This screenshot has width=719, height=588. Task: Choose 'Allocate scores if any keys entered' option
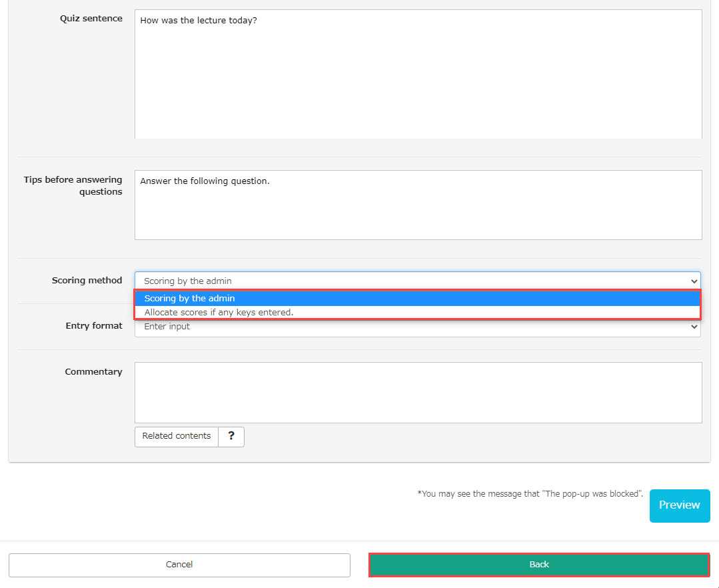pos(417,312)
